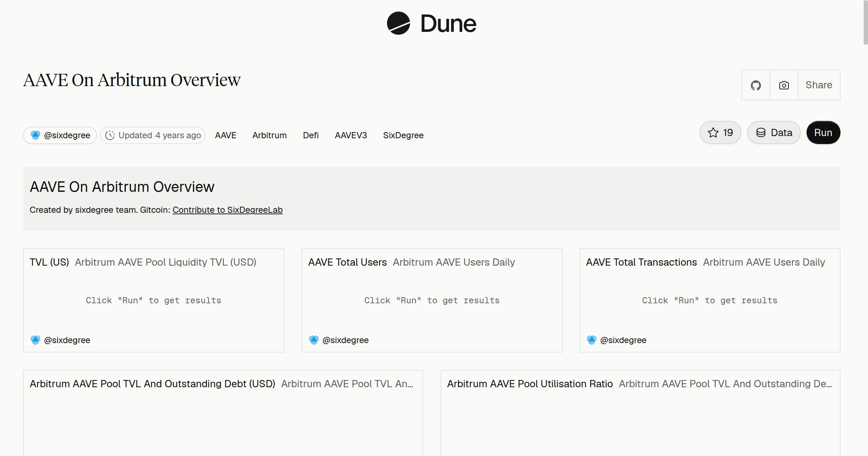Open Arbitrum AAVE Users Daily query in Total Users card
The height and width of the screenshot is (456, 868).
pyautogui.click(x=454, y=262)
